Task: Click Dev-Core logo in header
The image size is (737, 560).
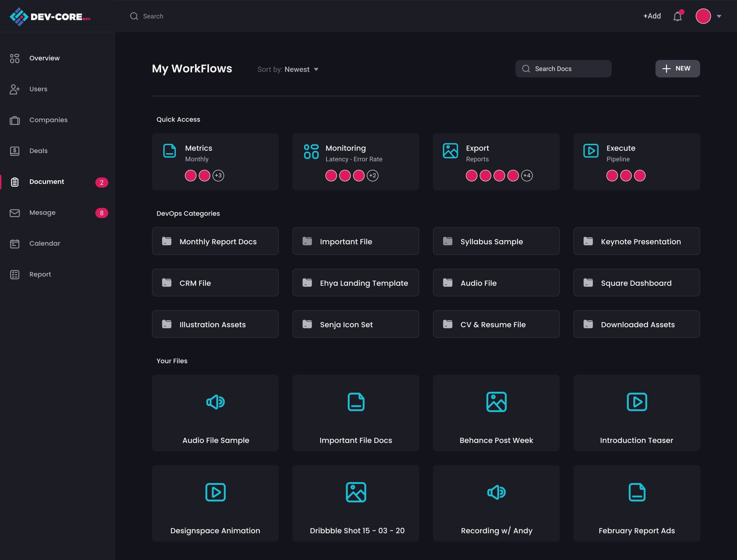Action: pyautogui.click(x=50, y=16)
